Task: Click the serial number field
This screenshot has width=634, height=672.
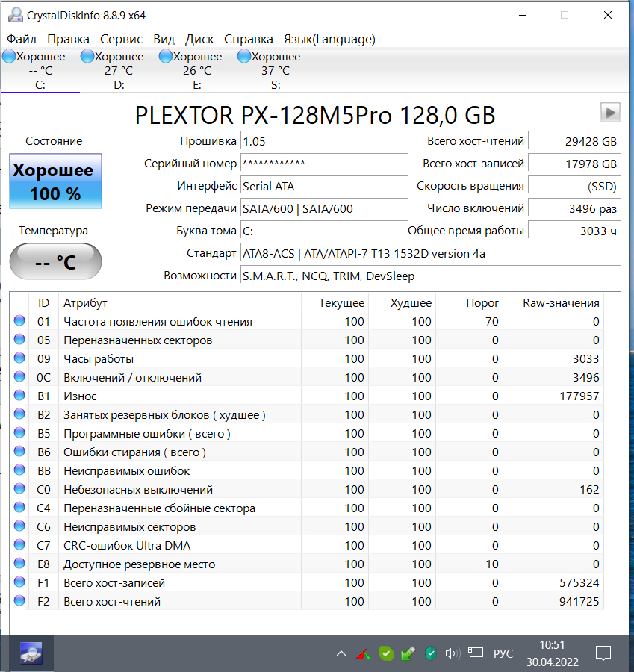Action: 323,164
